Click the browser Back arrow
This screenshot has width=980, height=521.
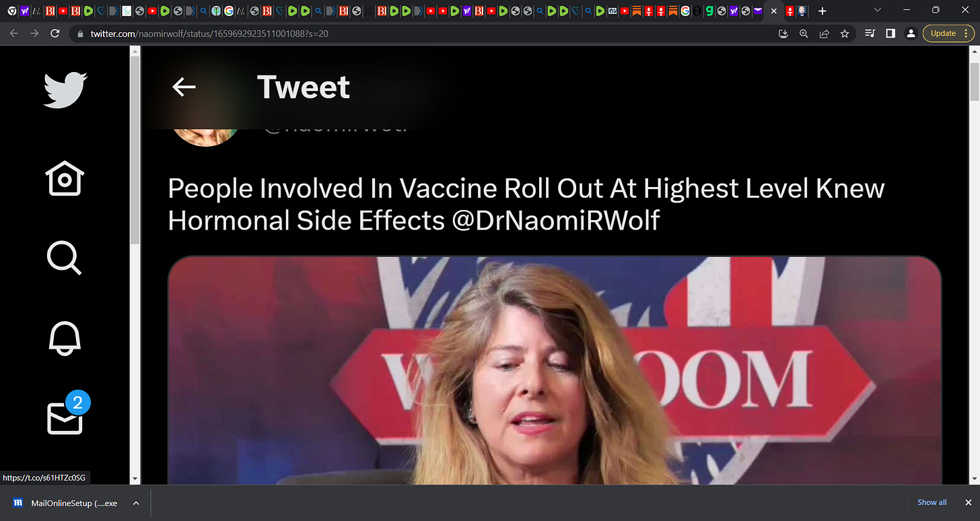click(13, 33)
